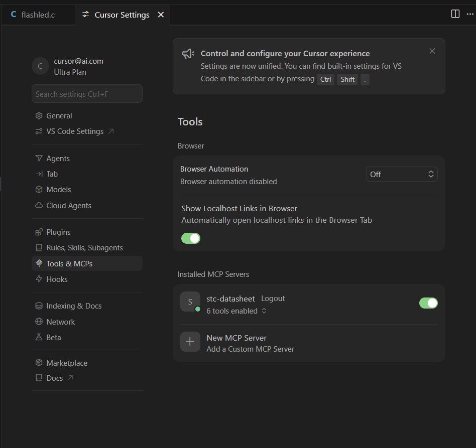Click the Hooks lightning bolt icon

39,279
